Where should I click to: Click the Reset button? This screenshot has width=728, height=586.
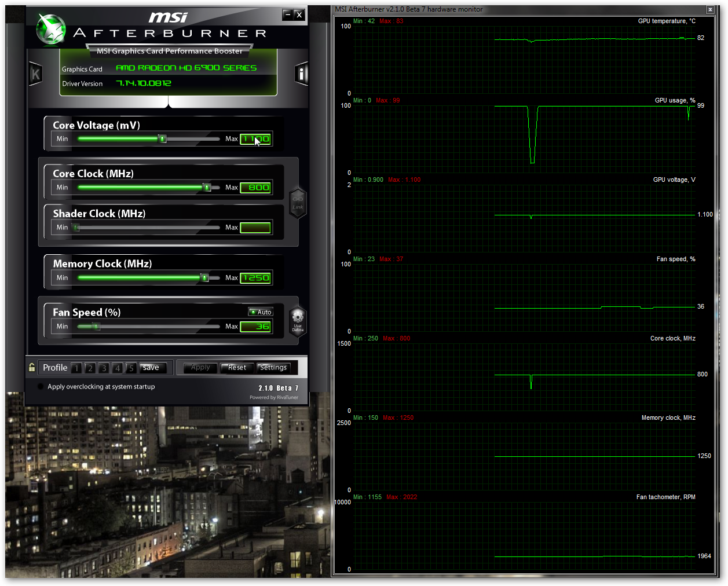(237, 368)
